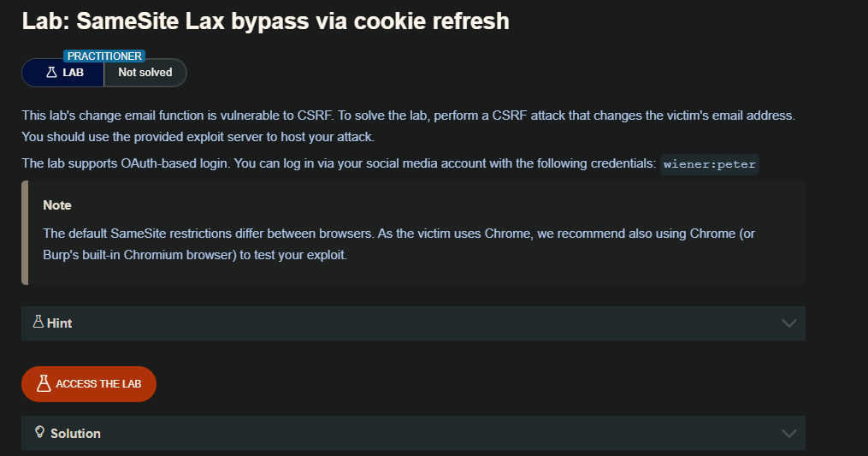Viewport: 868px width, 456px height.
Task: Click the Note callout's left accent bar
Action: (x=25, y=232)
